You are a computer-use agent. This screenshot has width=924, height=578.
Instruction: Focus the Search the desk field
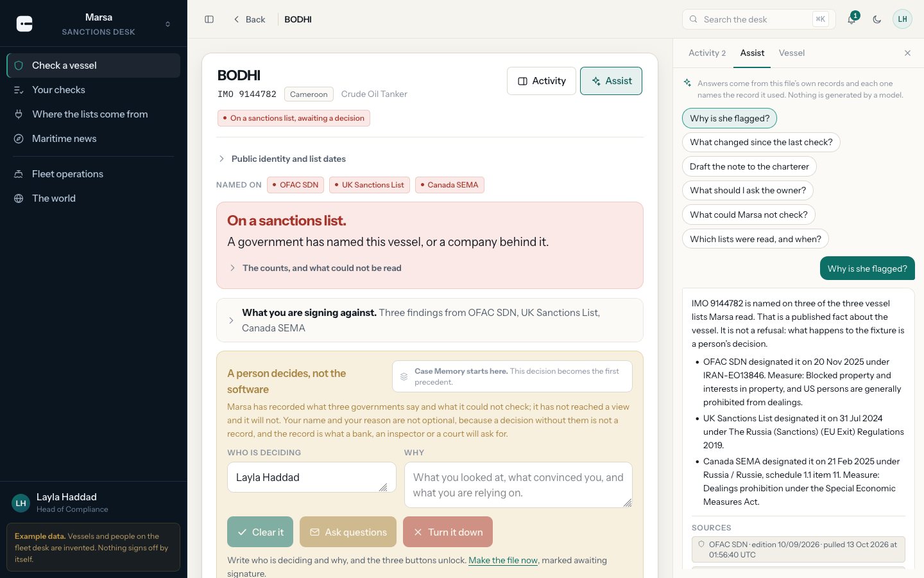758,19
